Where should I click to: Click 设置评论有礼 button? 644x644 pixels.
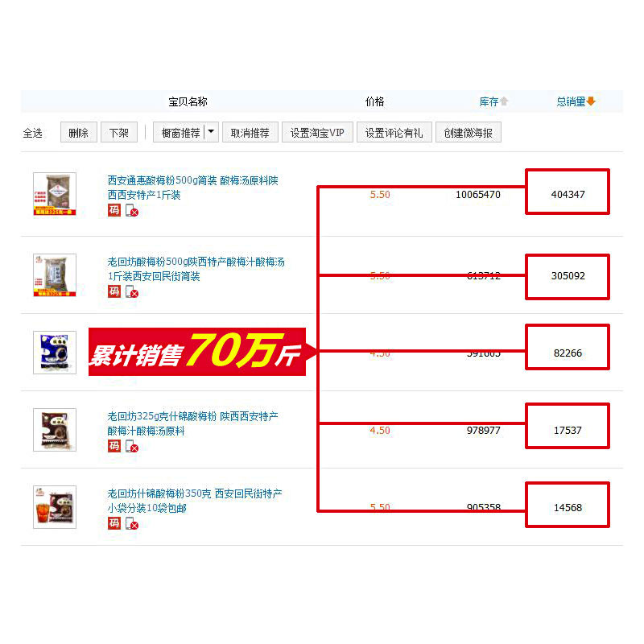click(x=394, y=132)
